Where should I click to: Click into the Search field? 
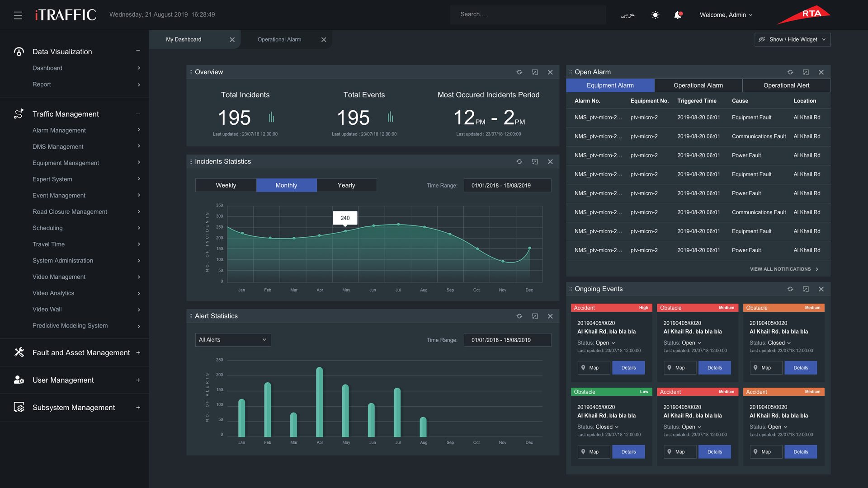[x=528, y=14]
